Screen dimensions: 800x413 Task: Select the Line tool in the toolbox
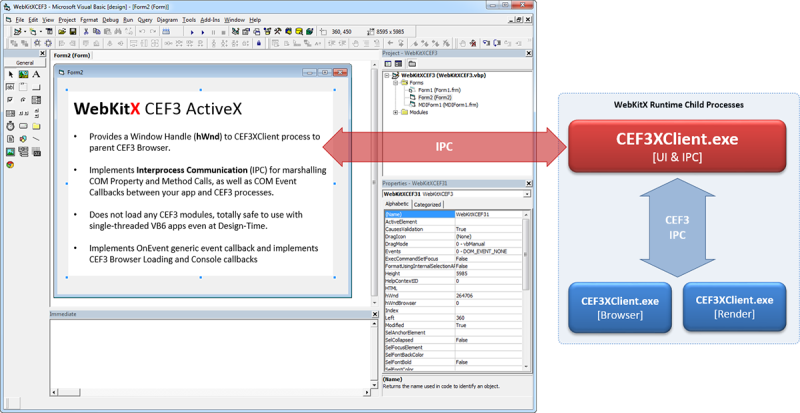pyautogui.click(x=36, y=138)
